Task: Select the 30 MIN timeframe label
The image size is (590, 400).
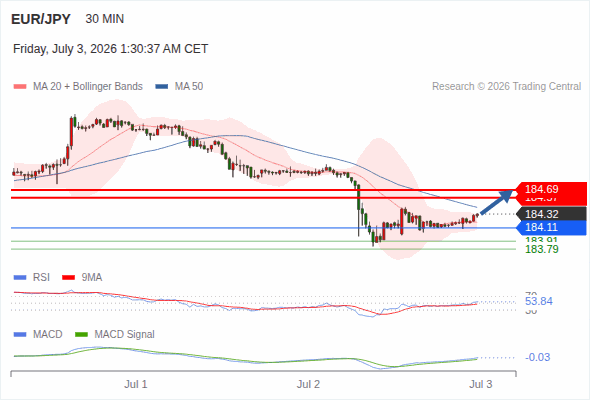Action: point(105,19)
